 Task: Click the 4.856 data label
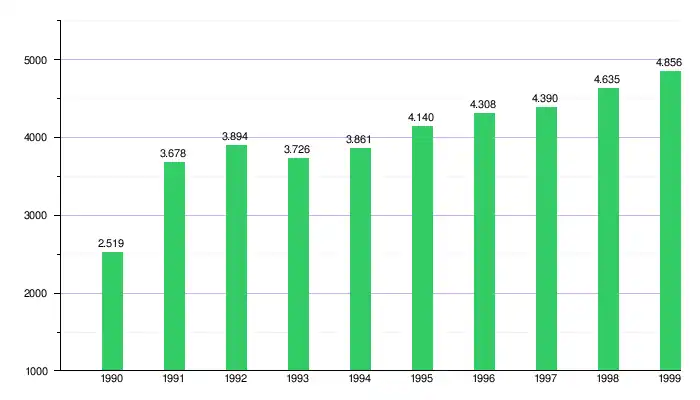click(x=669, y=62)
